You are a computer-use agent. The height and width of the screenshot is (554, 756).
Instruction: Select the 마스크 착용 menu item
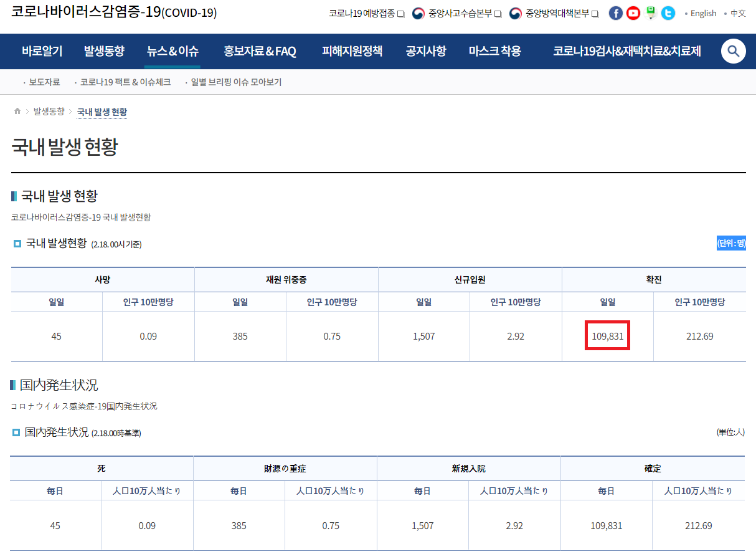pos(495,51)
